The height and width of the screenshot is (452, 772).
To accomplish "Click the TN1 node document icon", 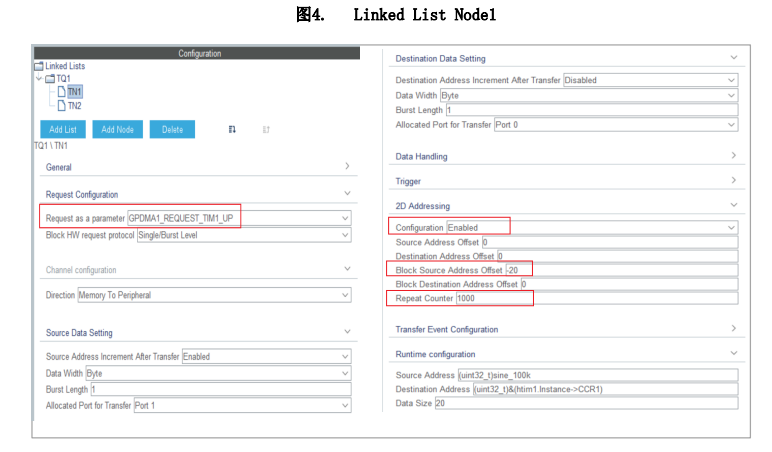I will (x=62, y=92).
